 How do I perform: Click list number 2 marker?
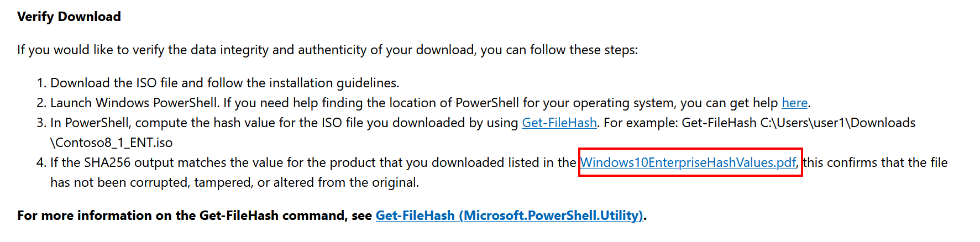tap(41, 103)
